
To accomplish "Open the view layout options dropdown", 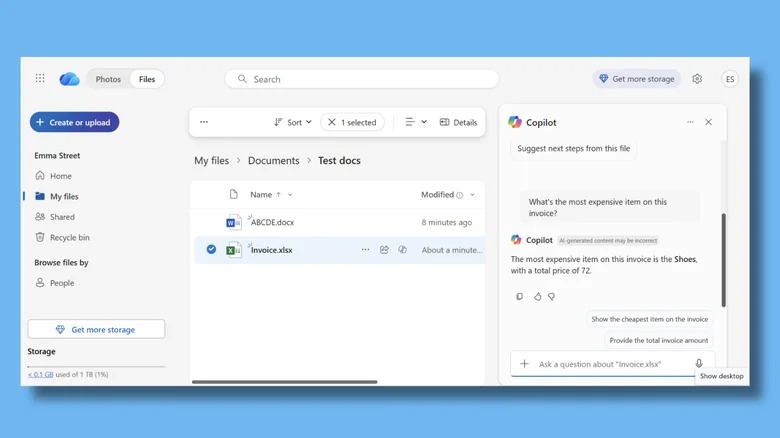I will tap(416, 122).
